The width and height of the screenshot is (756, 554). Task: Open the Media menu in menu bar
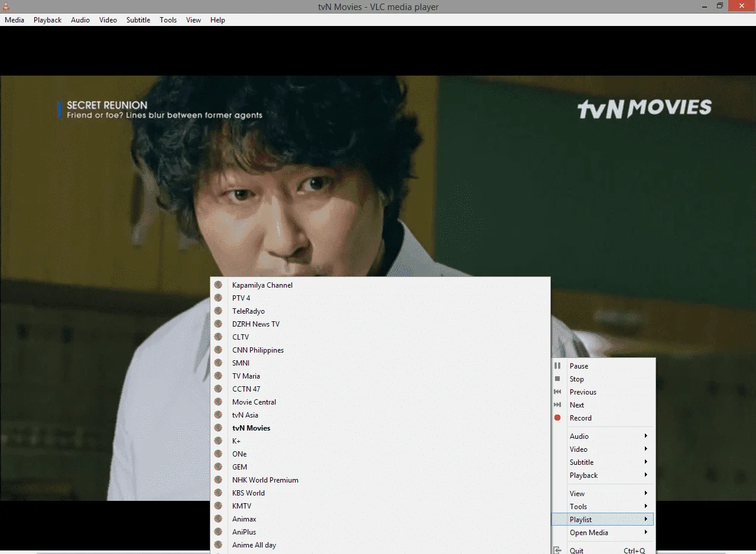click(15, 19)
